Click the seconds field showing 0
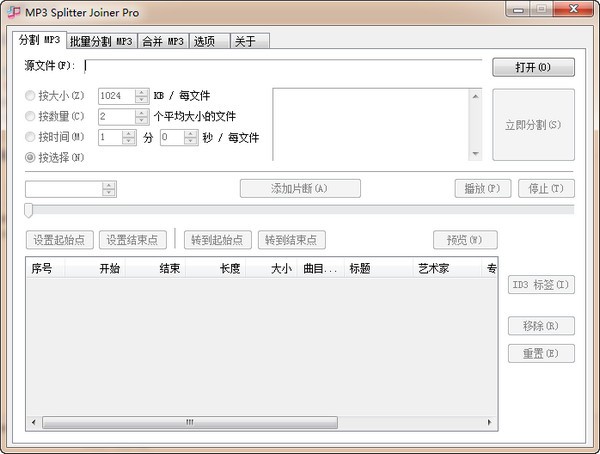This screenshot has height=454, width=600. [x=172, y=137]
